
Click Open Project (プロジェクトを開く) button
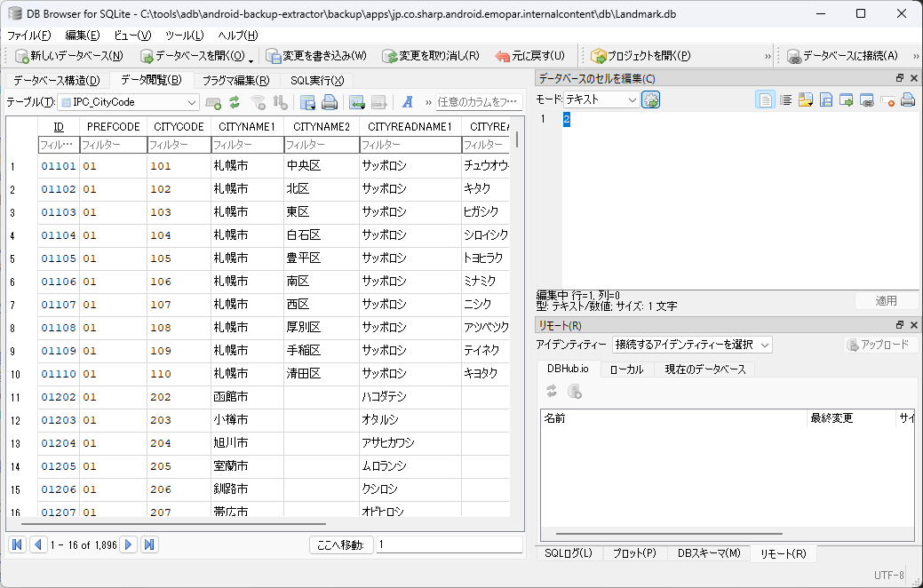[x=641, y=56]
